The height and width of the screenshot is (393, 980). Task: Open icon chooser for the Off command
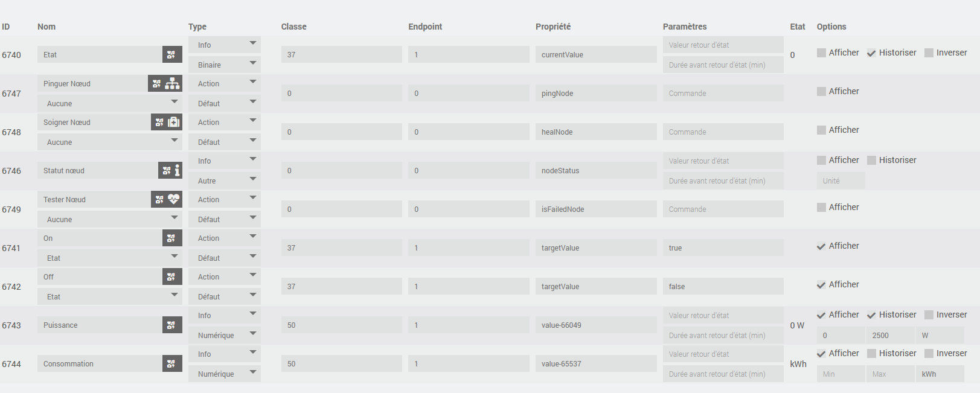171,277
